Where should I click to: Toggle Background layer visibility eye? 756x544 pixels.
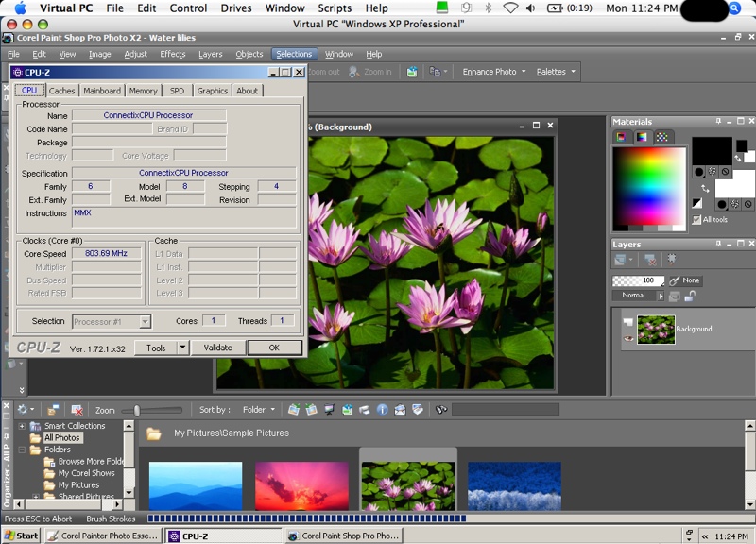628,337
